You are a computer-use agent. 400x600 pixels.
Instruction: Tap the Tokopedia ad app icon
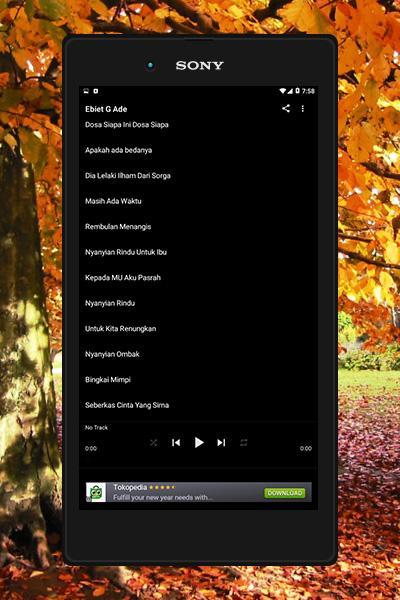[x=96, y=492]
